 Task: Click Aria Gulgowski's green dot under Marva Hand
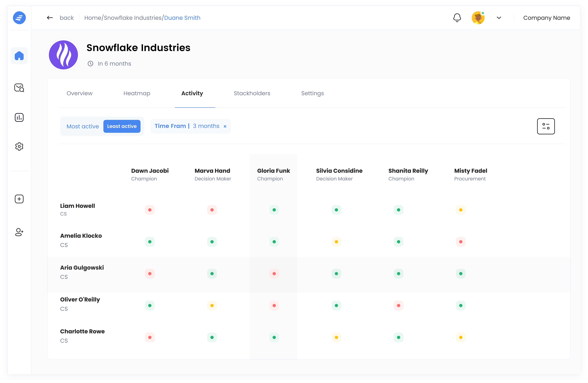[x=212, y=274]
